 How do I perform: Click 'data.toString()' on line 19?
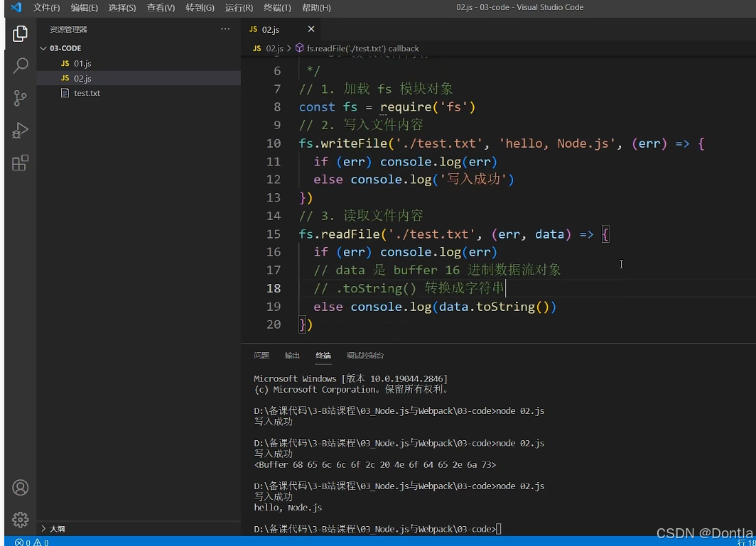coord(495,307)
